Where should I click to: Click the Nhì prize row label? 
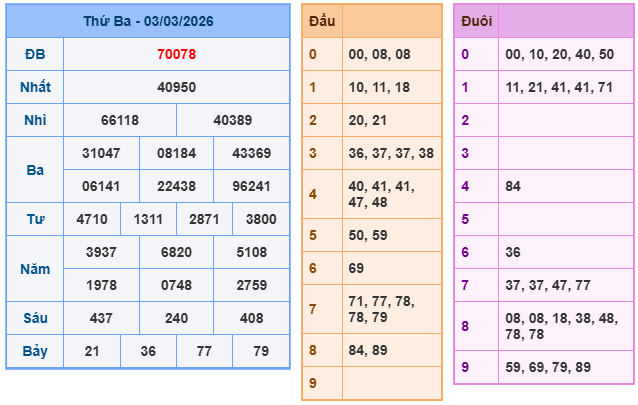click(35, 120)
